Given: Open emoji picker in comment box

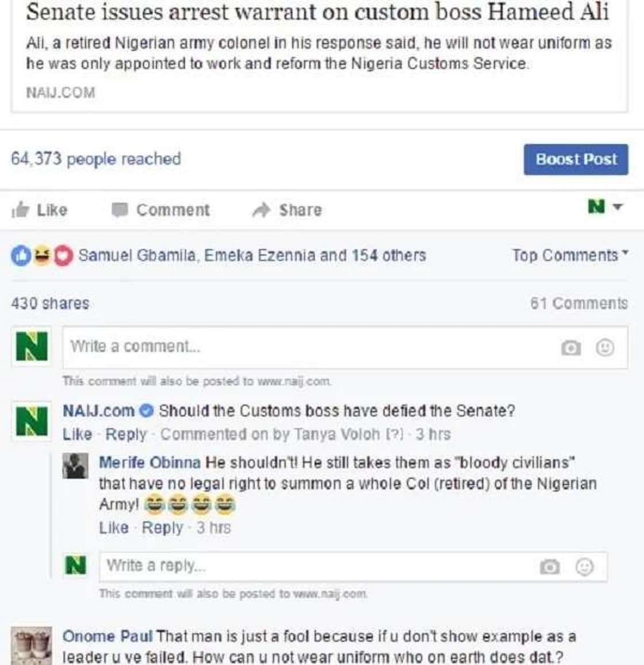Looking at the screenshot, I should [x=605, y=347].
